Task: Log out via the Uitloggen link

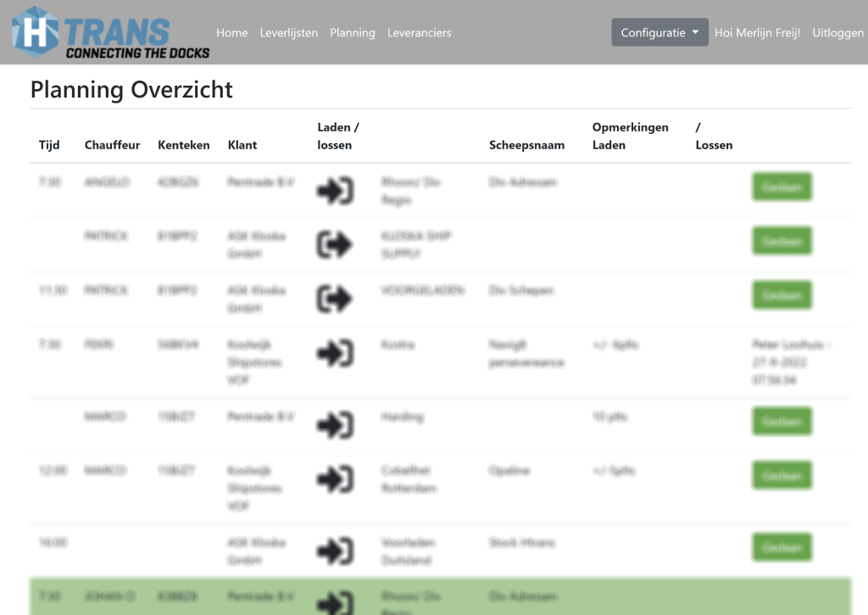Action: click(x=837, y=33)
